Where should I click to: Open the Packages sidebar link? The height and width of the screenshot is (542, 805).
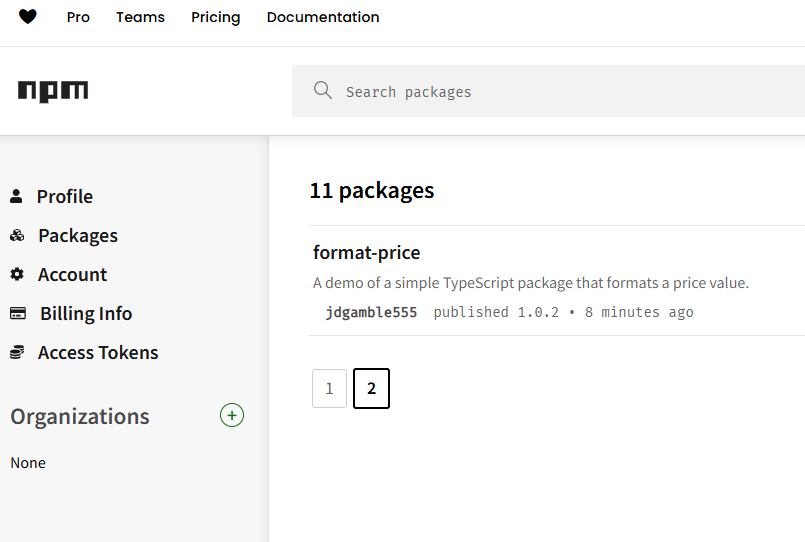tap(78, 236)
